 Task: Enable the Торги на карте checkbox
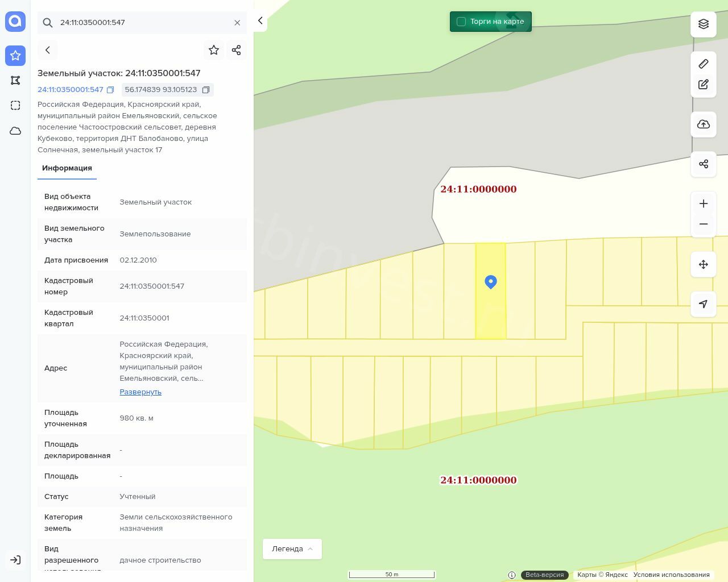tap(461, 22)
